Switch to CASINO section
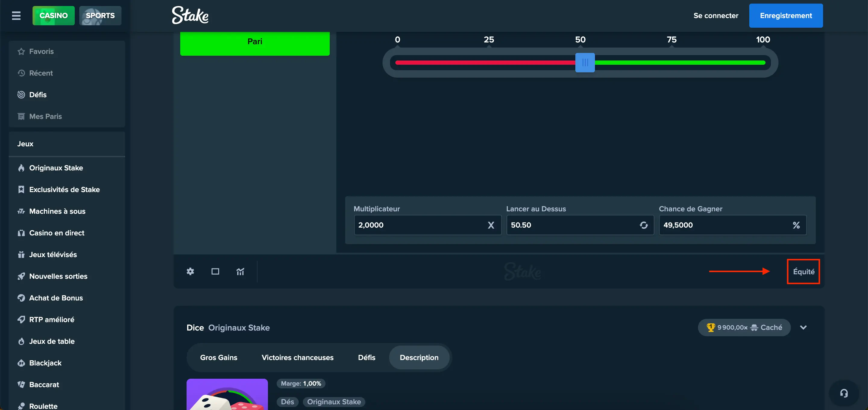Screen dimensions: 868x410 coord(54,15)
